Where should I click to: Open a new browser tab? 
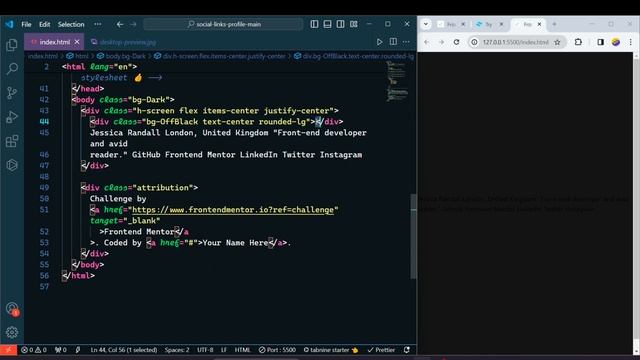tap(554, 24)
